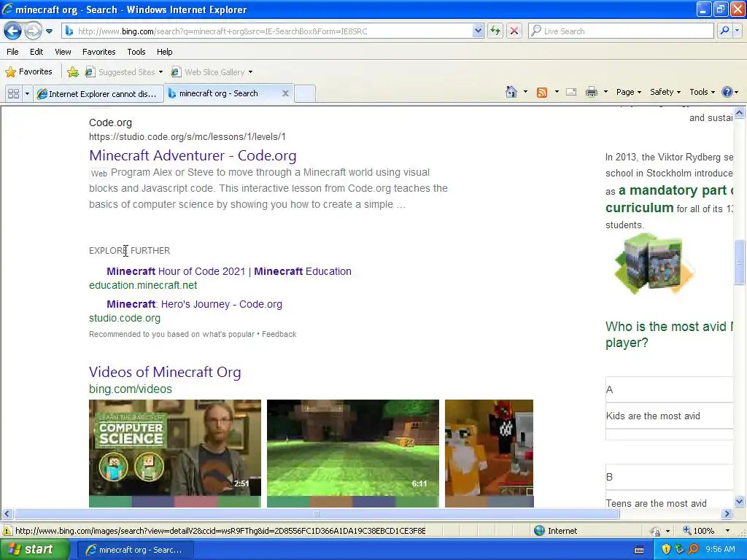Viewport: 747px width, 560px height.
Task: Close the minecraft org - Search tab
Action: pos(285,93)
